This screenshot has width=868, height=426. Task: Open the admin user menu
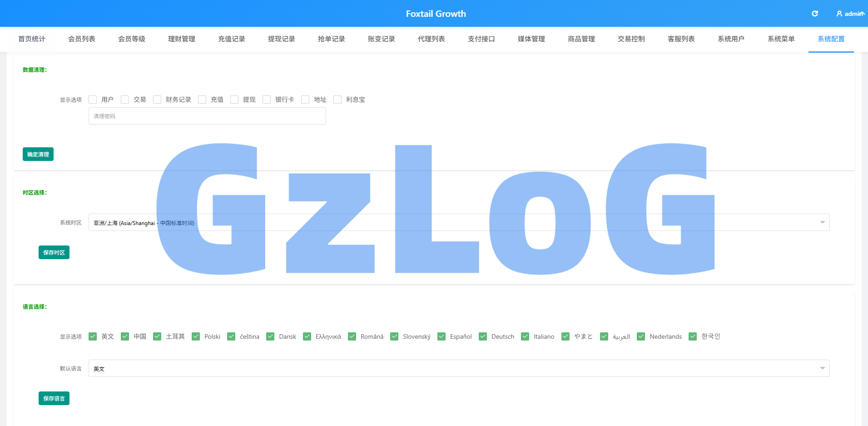click(850, 14)
